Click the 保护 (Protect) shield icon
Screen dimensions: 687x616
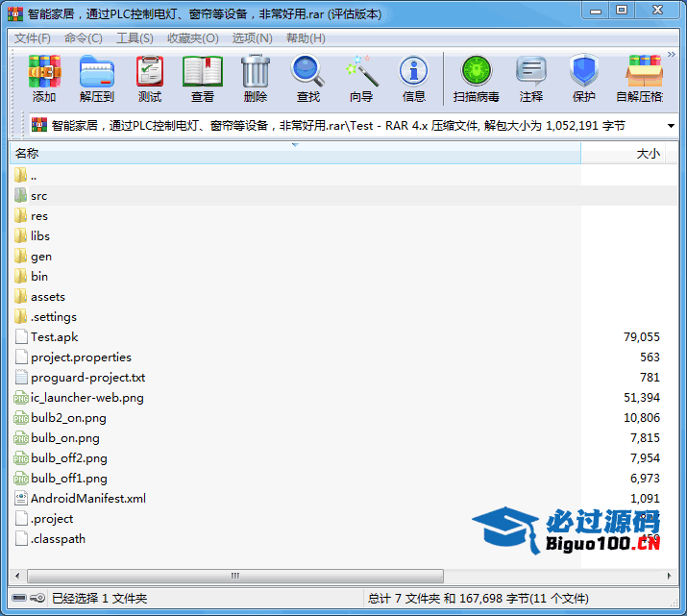point(584,79)
